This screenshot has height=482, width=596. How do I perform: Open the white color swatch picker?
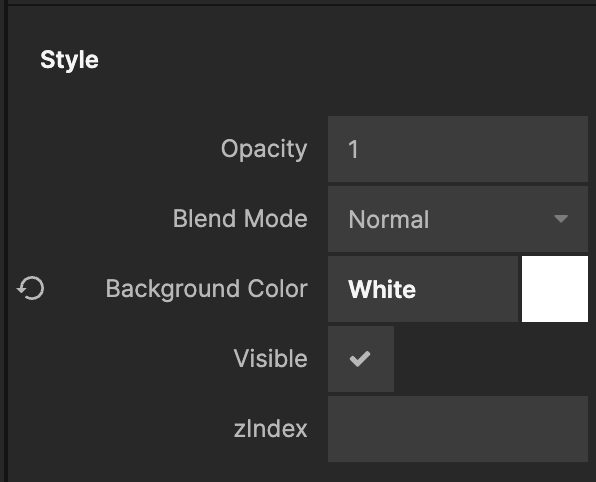tap(555, 289)
